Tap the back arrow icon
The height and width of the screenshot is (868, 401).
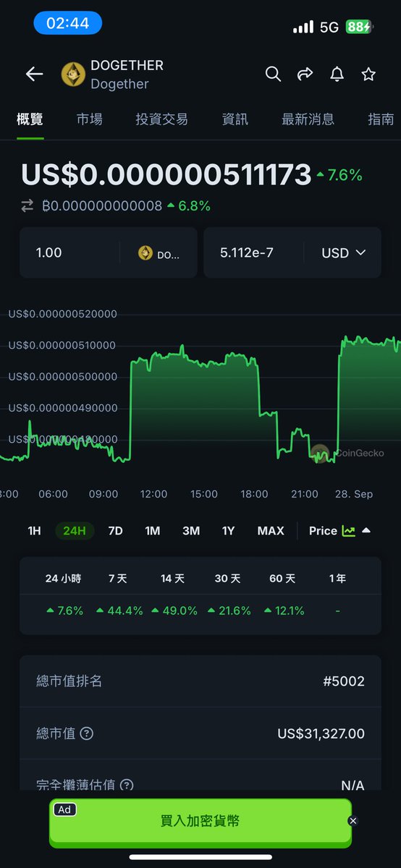click(34, 74)
